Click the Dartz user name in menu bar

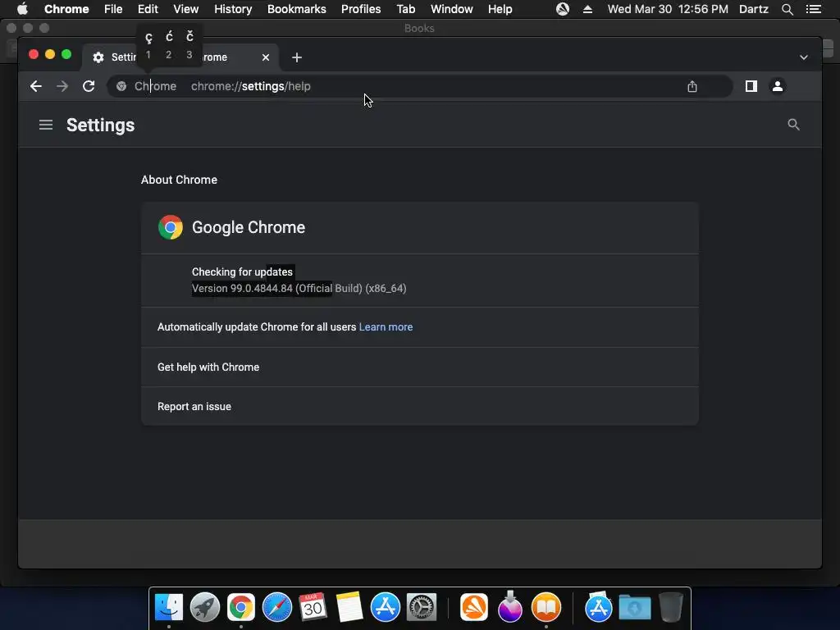pyautogui.click(x=754, y=9)
